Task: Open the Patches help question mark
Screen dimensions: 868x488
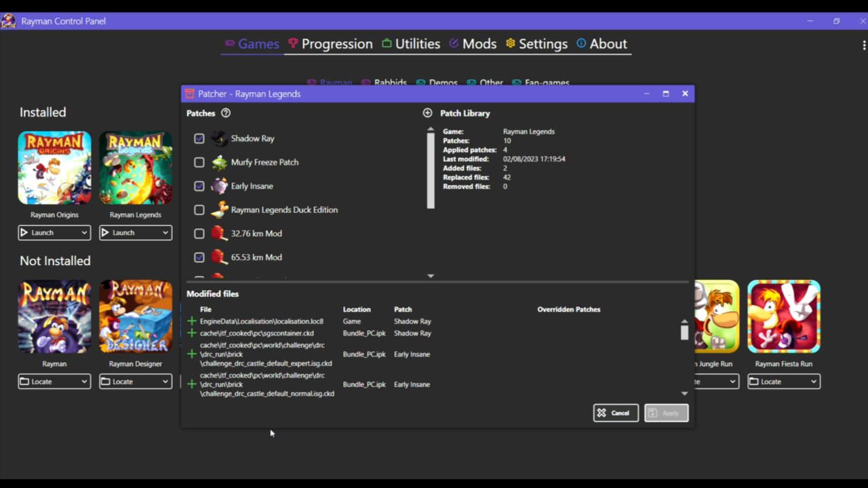Action: point(226,113)
